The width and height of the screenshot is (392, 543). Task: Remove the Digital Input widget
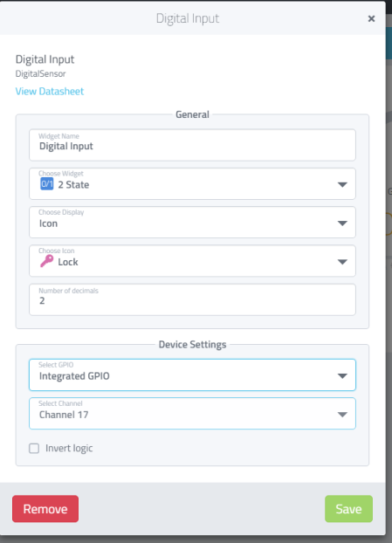[x=45, y=509]
